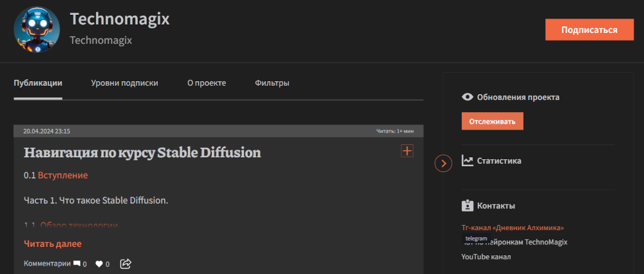Click Читать далее to read more
This screenshot has width=644, height=274.
[53, 244]
